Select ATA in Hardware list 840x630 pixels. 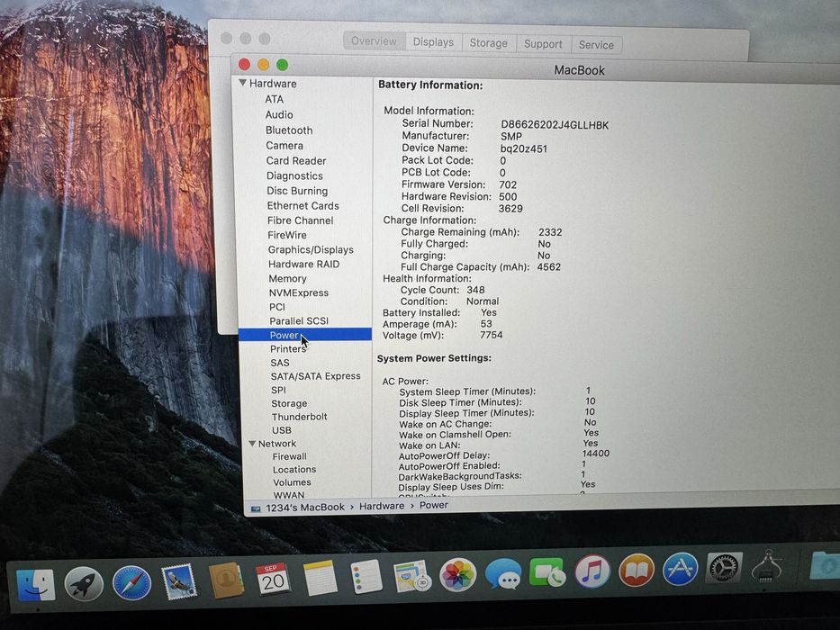tap(275, 99)
